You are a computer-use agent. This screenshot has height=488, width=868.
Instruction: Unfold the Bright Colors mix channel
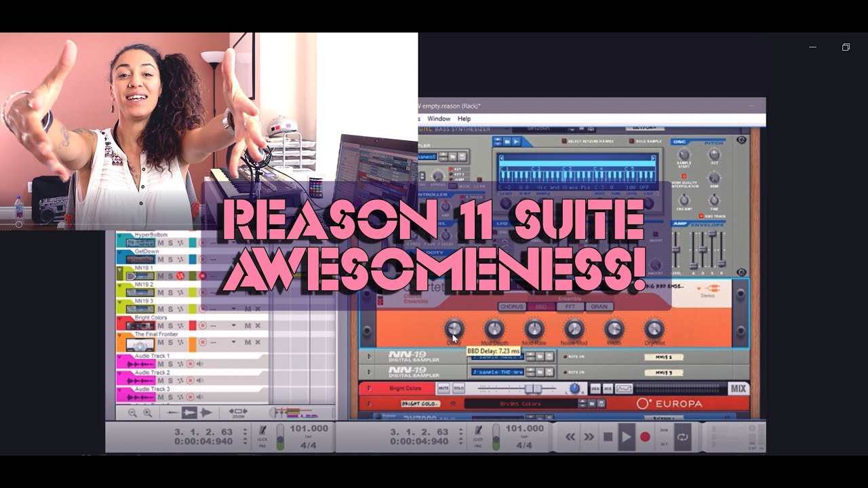[370, 388]
